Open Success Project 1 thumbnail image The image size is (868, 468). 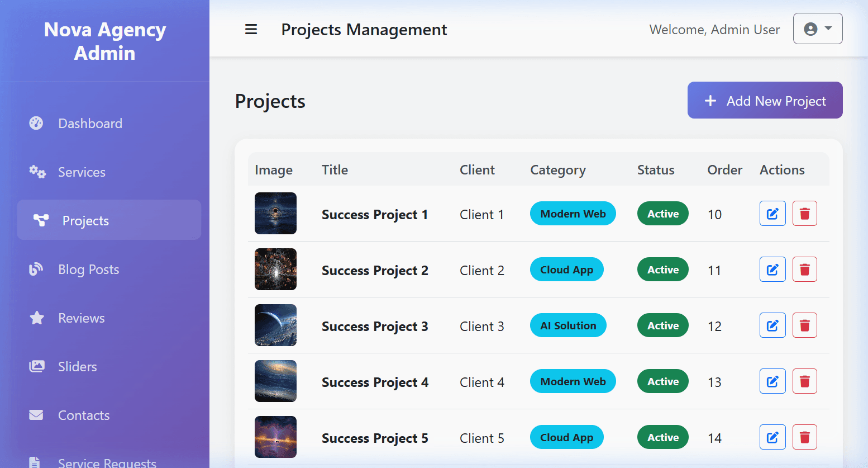point(275,213)
